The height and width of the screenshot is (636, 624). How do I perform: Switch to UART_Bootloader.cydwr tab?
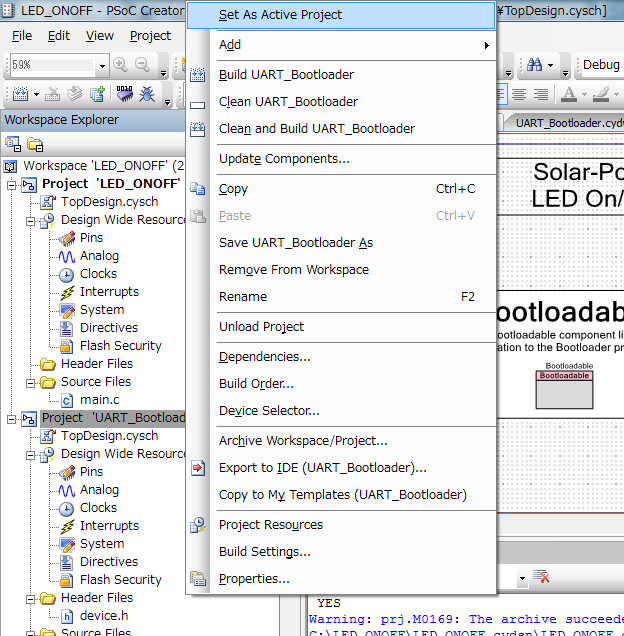567,122
